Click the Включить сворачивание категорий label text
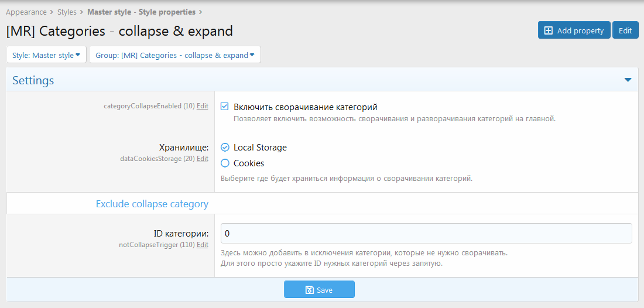 click(x=305, y=107)
